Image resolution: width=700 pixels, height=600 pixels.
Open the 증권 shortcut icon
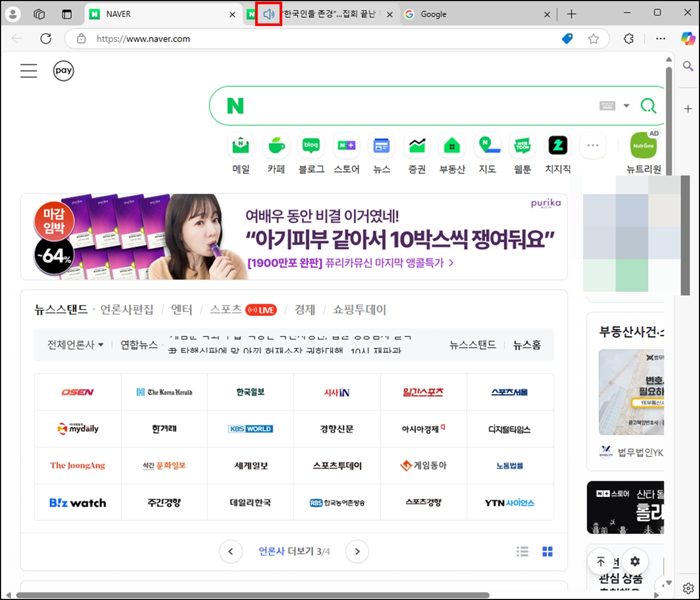coord(417,145)
